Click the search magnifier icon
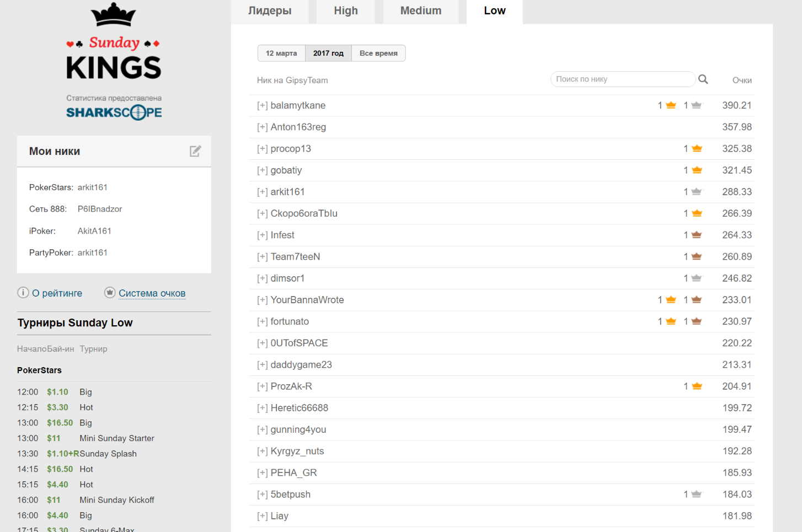 [703, 79]
